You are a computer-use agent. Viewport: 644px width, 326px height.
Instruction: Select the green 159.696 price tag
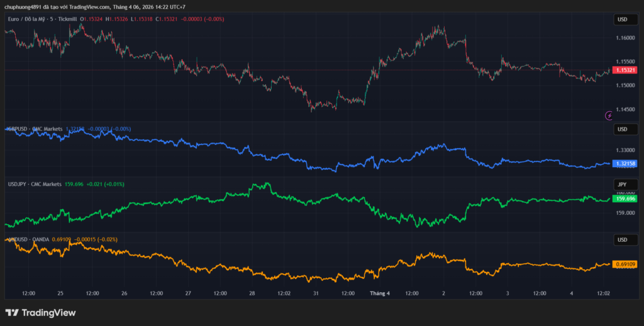[x=625, y=198]
